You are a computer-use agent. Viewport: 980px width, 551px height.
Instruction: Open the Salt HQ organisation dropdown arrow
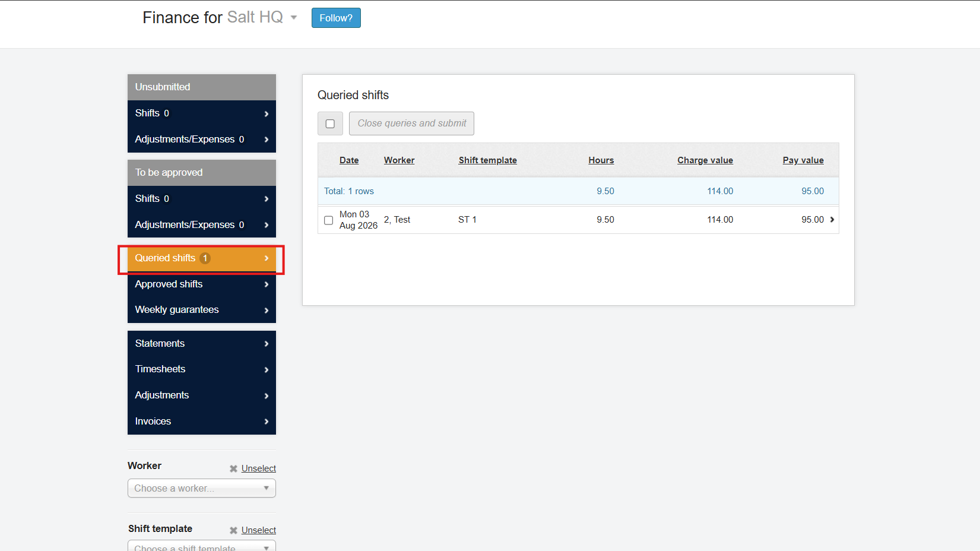(293, 18)
